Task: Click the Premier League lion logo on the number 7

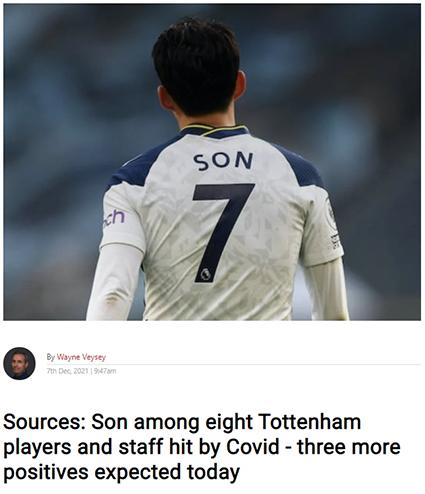Action: point(205,274)
